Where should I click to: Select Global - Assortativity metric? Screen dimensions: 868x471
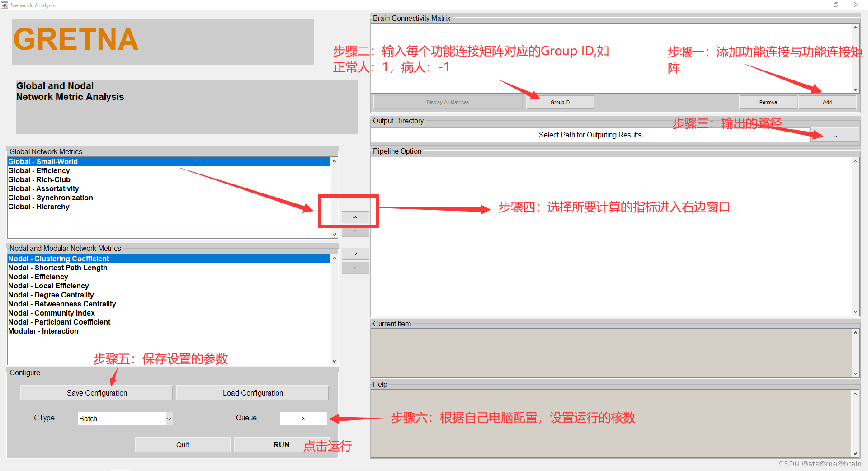tap(169, 188)
